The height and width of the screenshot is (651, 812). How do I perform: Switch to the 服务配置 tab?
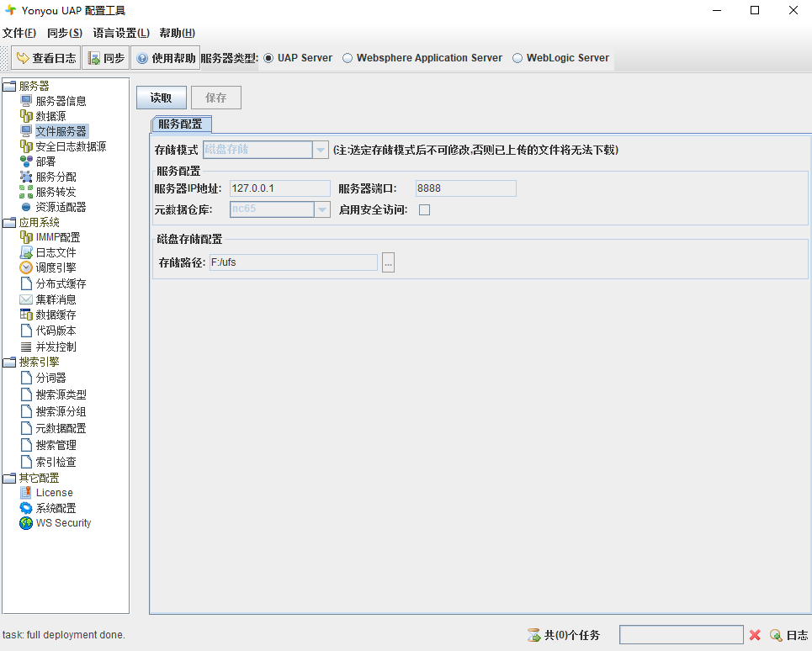pos(181,124)
